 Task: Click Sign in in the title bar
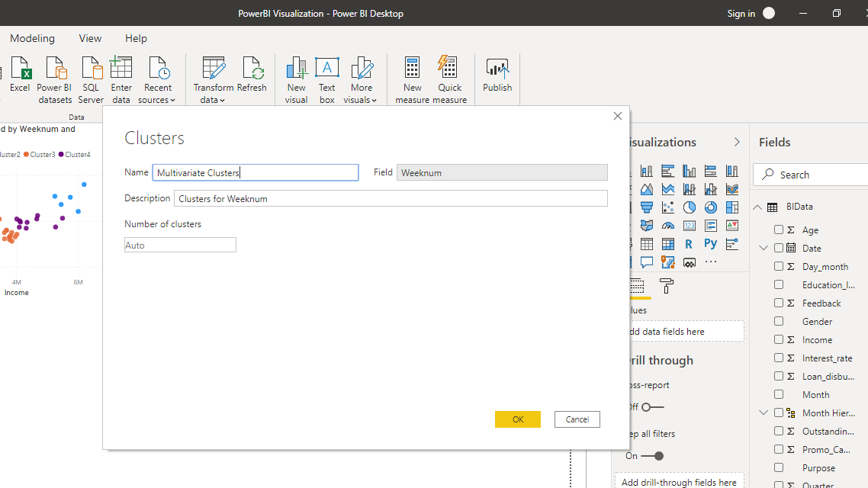pos(741,13)
